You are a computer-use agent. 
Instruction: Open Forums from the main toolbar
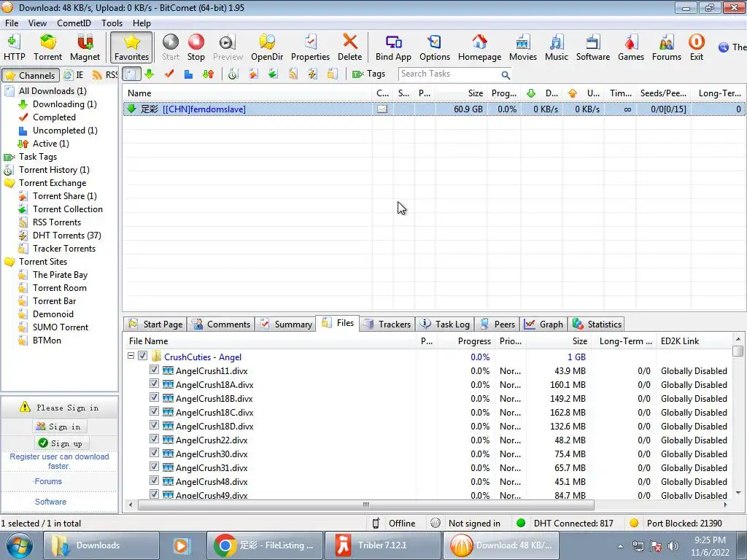click(x=667, y=47)
